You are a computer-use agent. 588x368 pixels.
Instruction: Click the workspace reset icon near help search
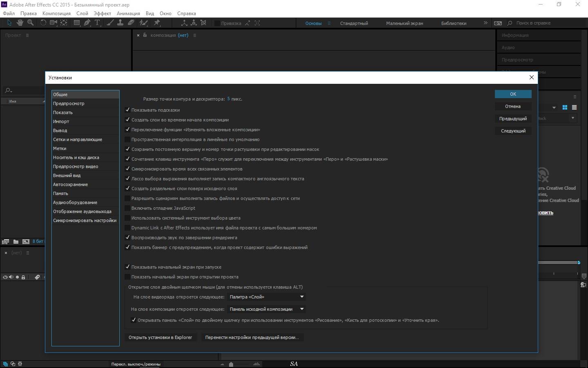click(x=498, y=23)
